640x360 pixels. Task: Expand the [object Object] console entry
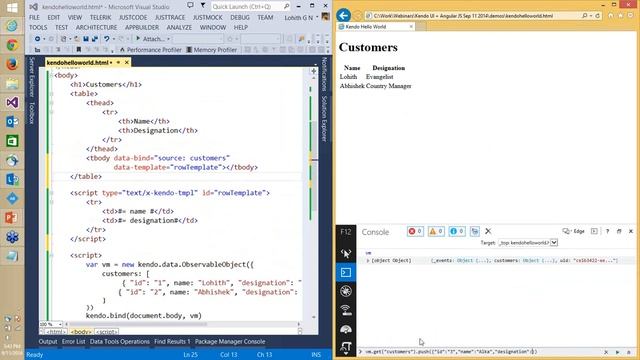click(367, 260)
